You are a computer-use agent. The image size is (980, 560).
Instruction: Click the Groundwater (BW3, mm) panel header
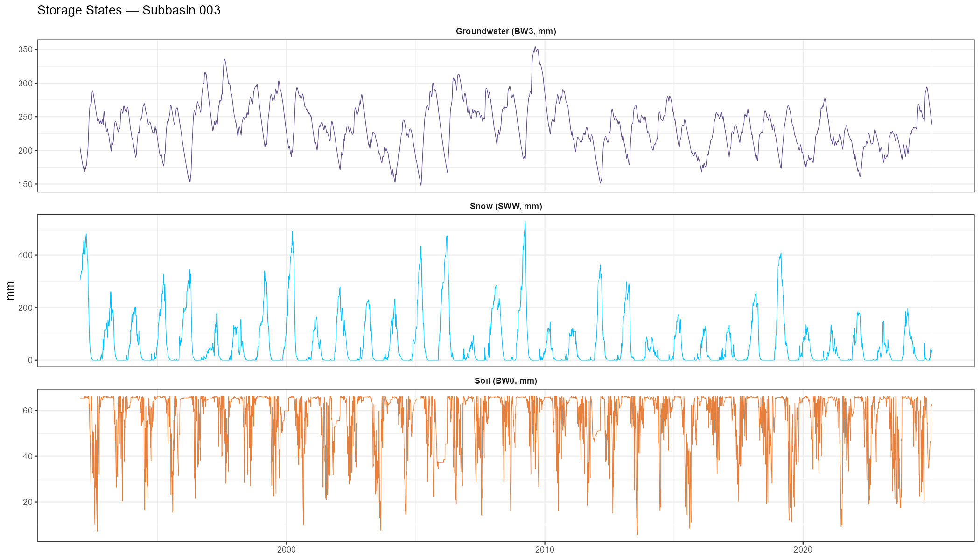(x=506, y=31)
